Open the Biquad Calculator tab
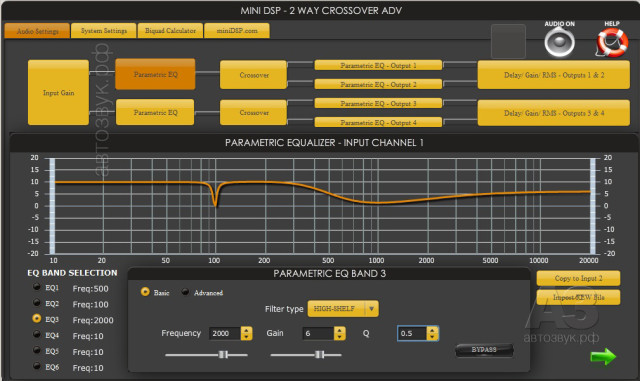Screen dimensions: 640x381 pyautogui.click(x=170, y=31)
